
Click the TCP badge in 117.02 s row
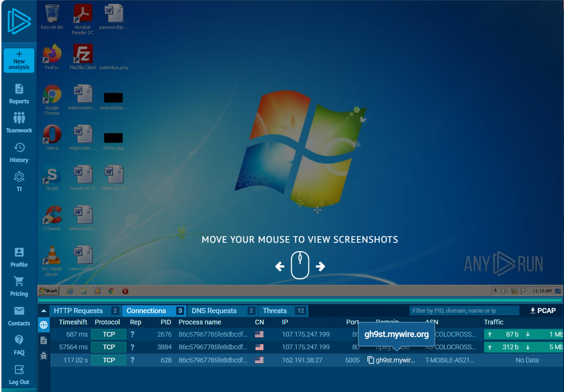pos(108,360)
